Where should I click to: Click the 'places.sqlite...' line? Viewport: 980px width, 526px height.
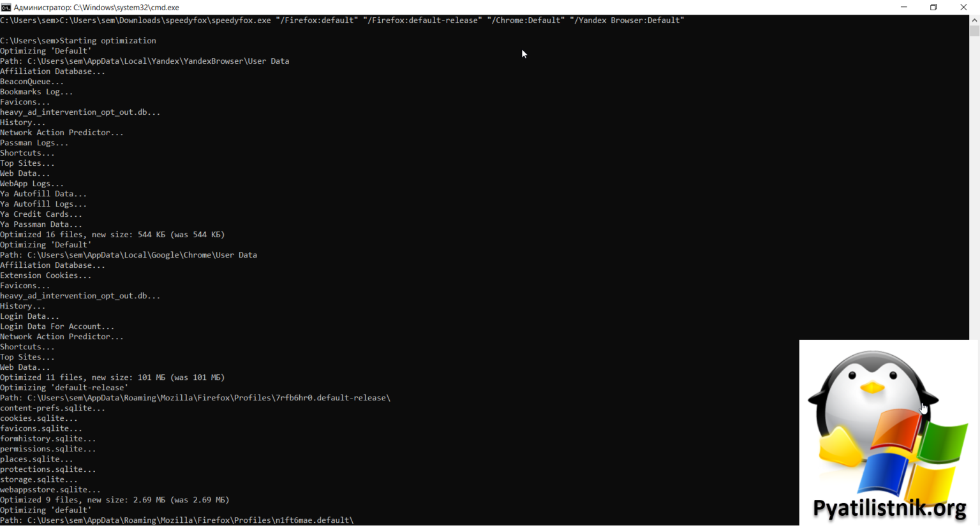click(x=36, y=459)
